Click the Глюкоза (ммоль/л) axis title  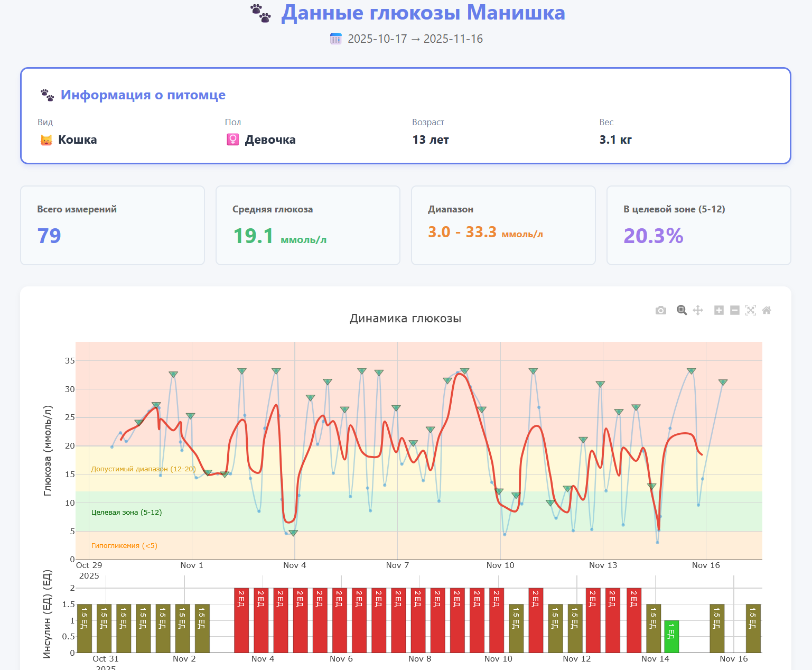(48, 451)
